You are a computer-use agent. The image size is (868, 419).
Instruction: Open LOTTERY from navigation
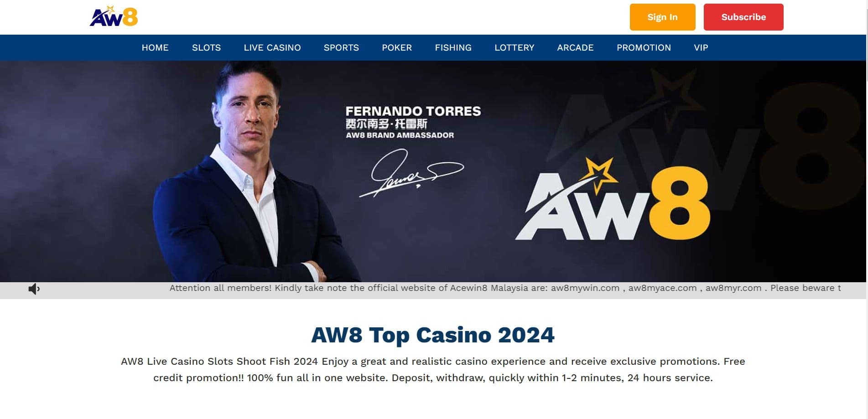tap(514, 47)
